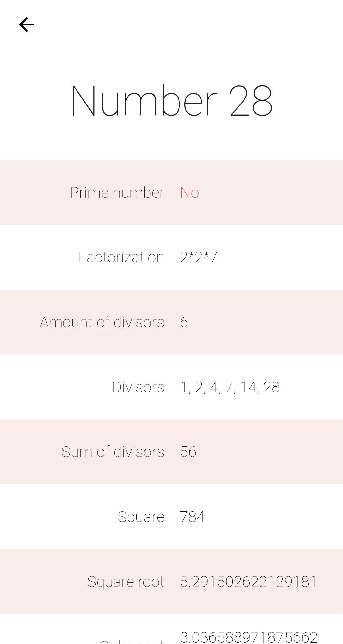This screenshot has height=644, width=343.
Task: Tap the square root value 5.291502622129181
Action: [248, 582]
